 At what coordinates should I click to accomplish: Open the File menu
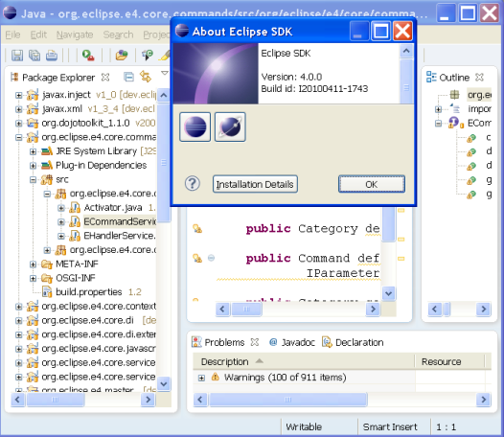12,34
